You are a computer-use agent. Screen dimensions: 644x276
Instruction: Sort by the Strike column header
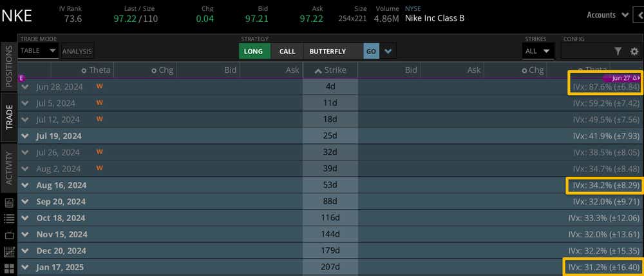(x=330, y=70)
